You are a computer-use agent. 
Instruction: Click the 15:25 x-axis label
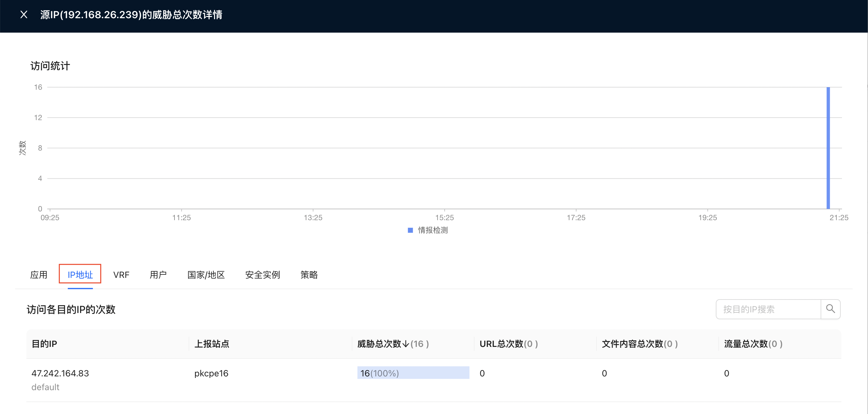tap(444, 218)
